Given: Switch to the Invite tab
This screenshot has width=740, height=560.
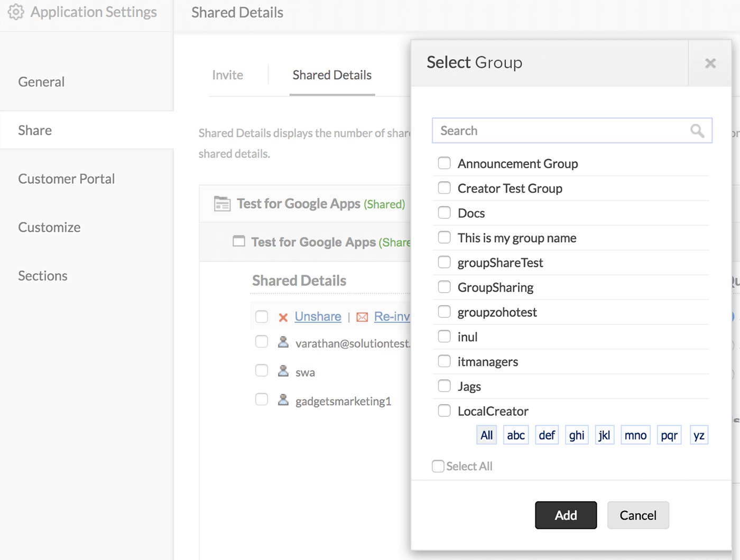Looking at the screenshot, I should 227,75.
